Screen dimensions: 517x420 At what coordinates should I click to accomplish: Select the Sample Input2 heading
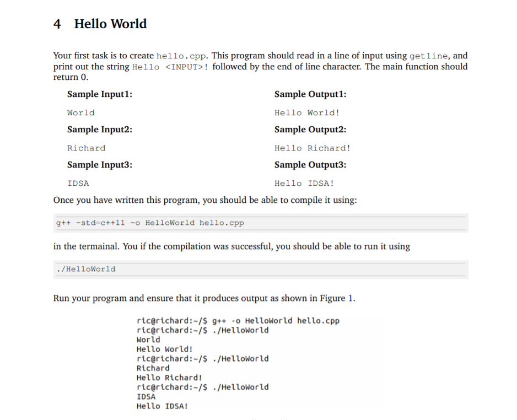(99, 129)
